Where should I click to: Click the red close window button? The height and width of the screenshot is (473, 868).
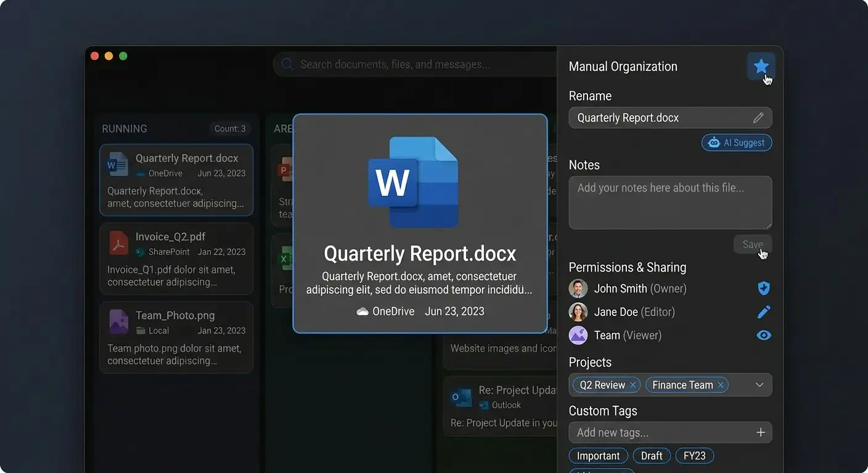coord(95,56)
